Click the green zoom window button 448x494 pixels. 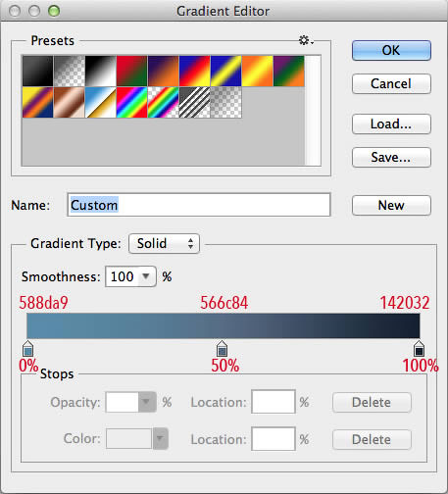(x=54, y=11)
